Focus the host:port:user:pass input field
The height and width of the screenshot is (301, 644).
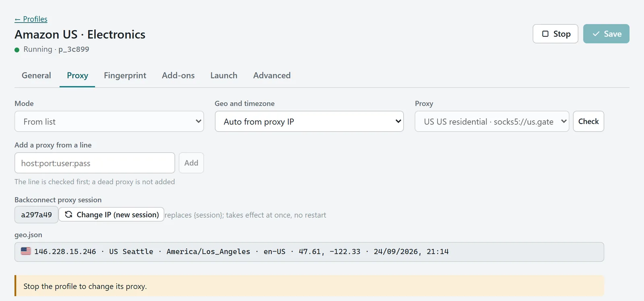point(95,163)
